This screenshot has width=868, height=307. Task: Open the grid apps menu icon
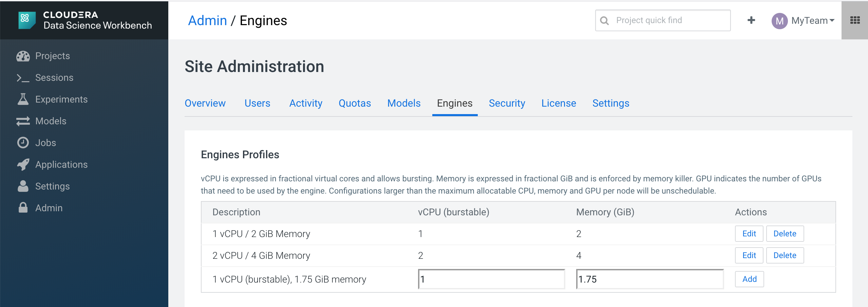(855, 20)
